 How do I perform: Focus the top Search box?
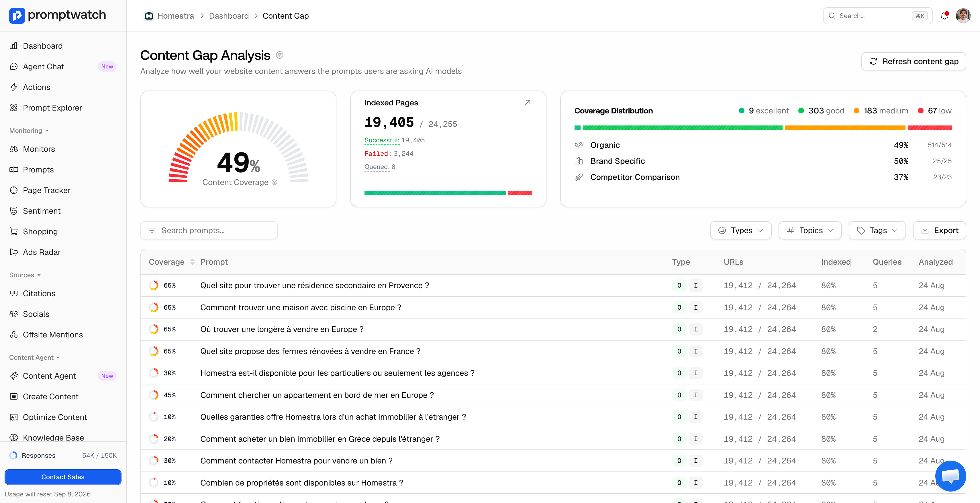pos(878,15)
